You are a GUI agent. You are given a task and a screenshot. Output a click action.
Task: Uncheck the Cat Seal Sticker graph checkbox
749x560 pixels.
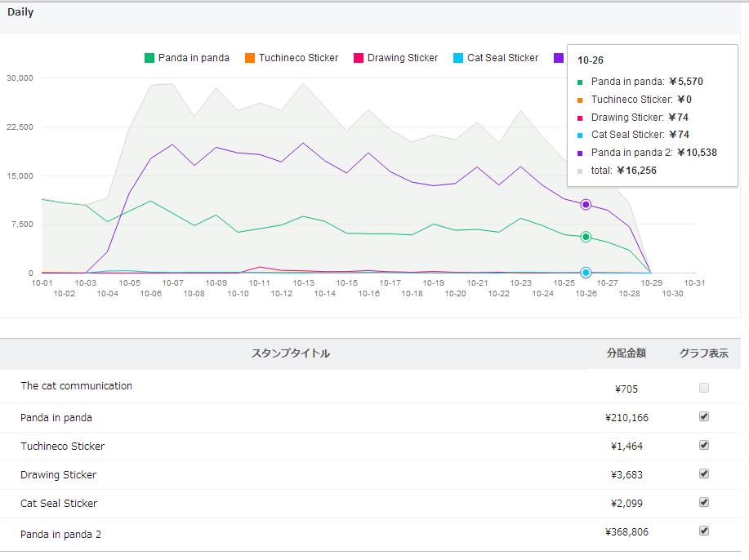click(x=704, y=503)
